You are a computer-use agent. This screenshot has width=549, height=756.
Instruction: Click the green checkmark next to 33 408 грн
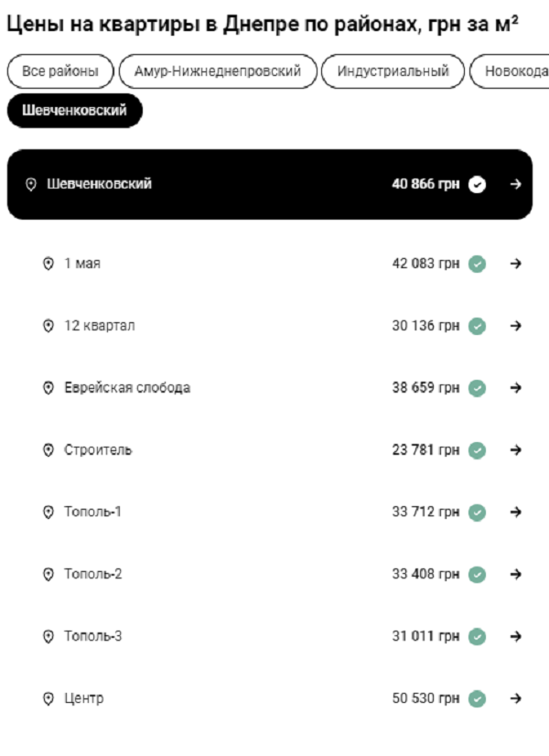pos(477,575)
